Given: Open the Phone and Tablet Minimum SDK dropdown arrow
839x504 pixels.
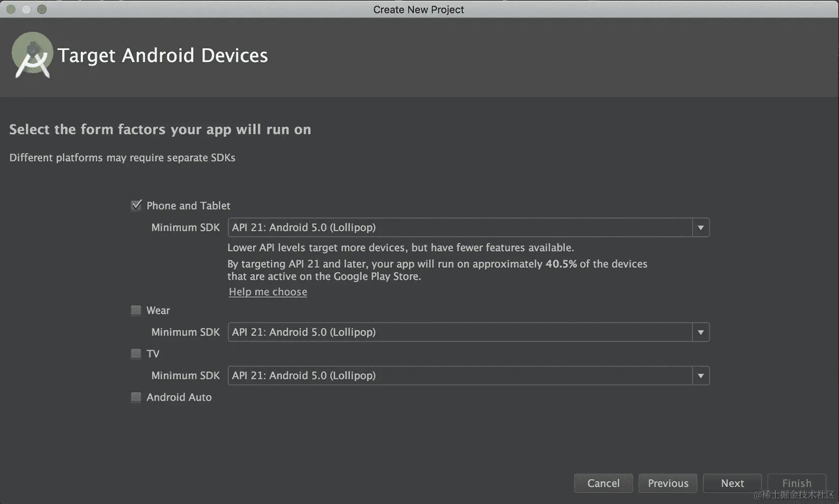Looking at the screenshot, I should coord(700,228).
